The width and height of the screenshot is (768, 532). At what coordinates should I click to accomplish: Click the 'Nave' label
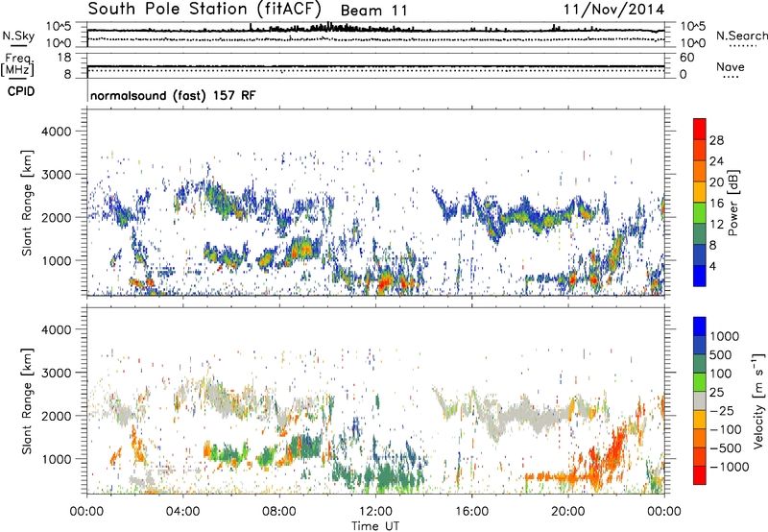[731, 66]
